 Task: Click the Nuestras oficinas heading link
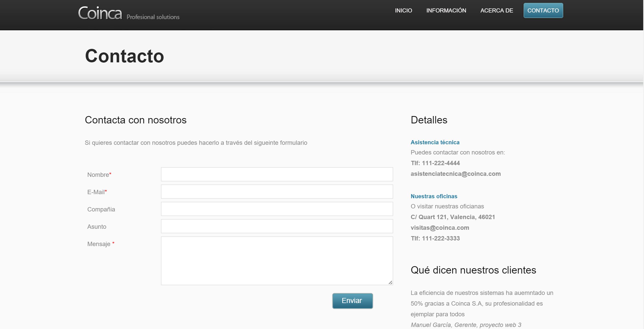click(434, 196)
